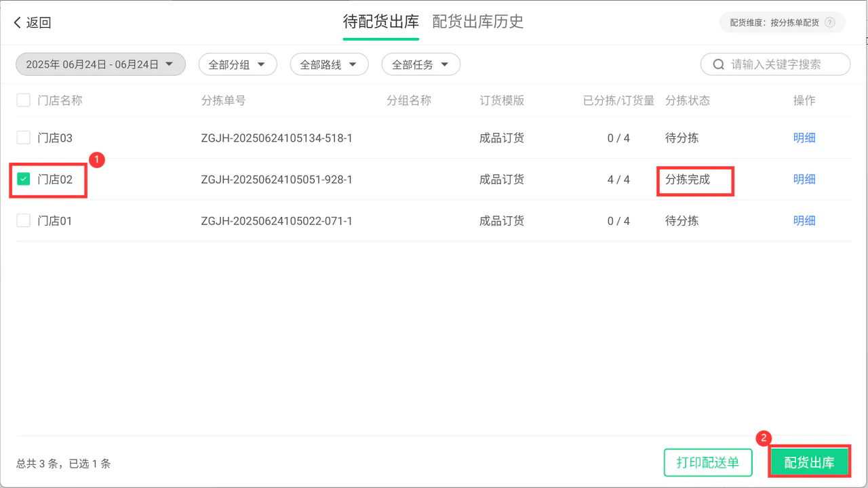Click the 打印配送单 button
The height and width of the screenshot is (488, 868).
tap(708, 463)
